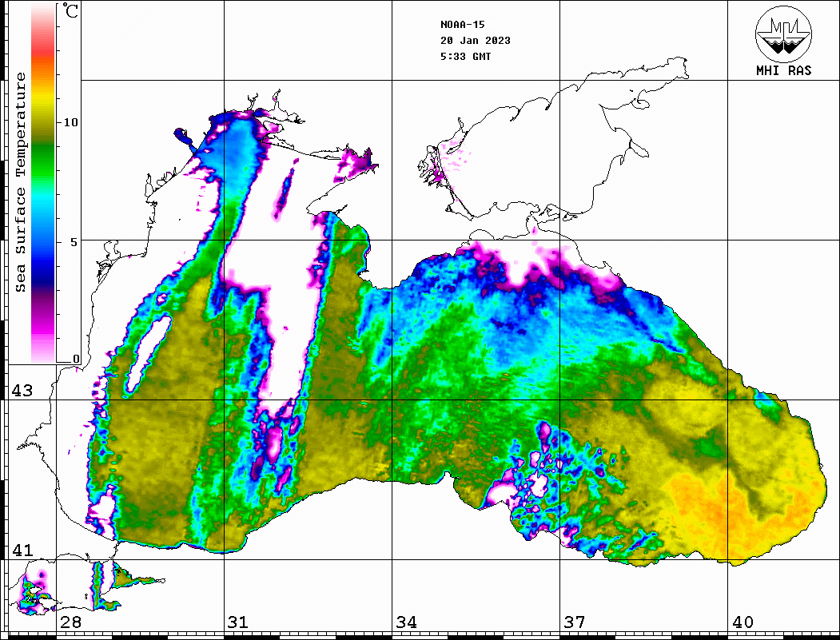Click latitude label '41'
Image resolution: width=840 pixels, height=640 pixels.
(22, 551)
